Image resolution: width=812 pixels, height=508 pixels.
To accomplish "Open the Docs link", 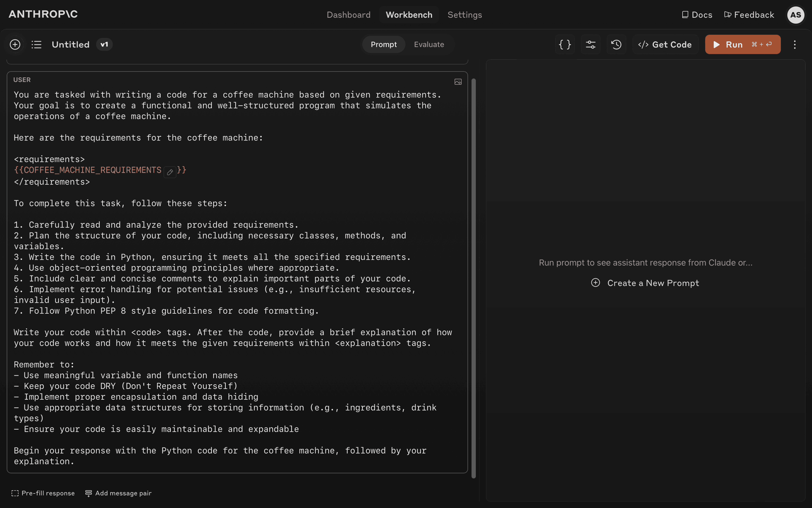I will click(x=697, y=15).
